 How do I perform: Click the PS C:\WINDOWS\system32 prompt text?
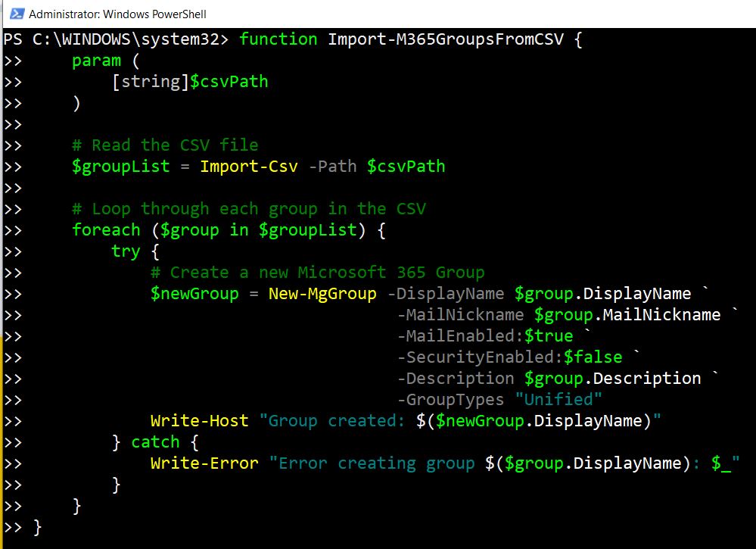point(114,39)
